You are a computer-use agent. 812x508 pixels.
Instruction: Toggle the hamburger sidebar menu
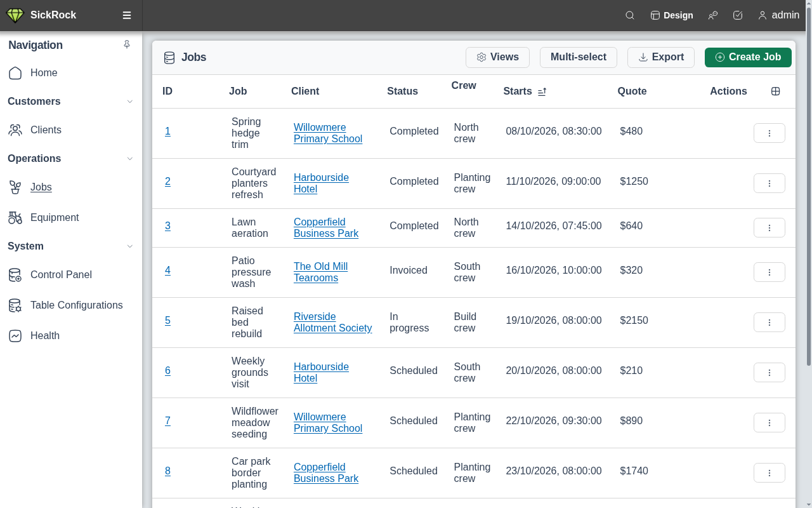(127, 15)
